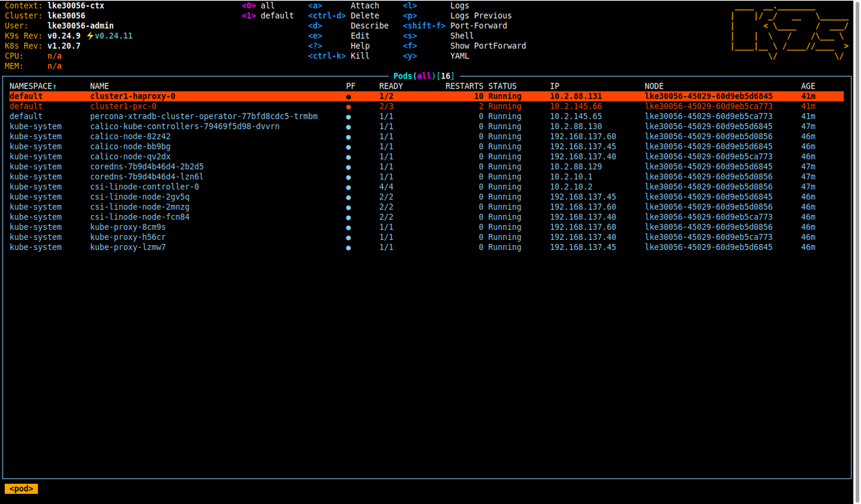This screenshot has width=861, height=504.
Task: Sort pods by NAME column header
Action: coord(100,86)
